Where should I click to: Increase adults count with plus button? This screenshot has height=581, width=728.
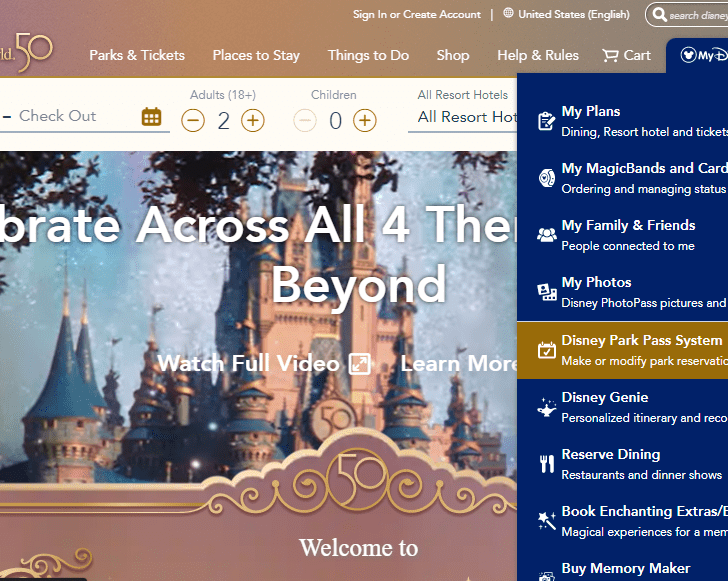point(253,121)
